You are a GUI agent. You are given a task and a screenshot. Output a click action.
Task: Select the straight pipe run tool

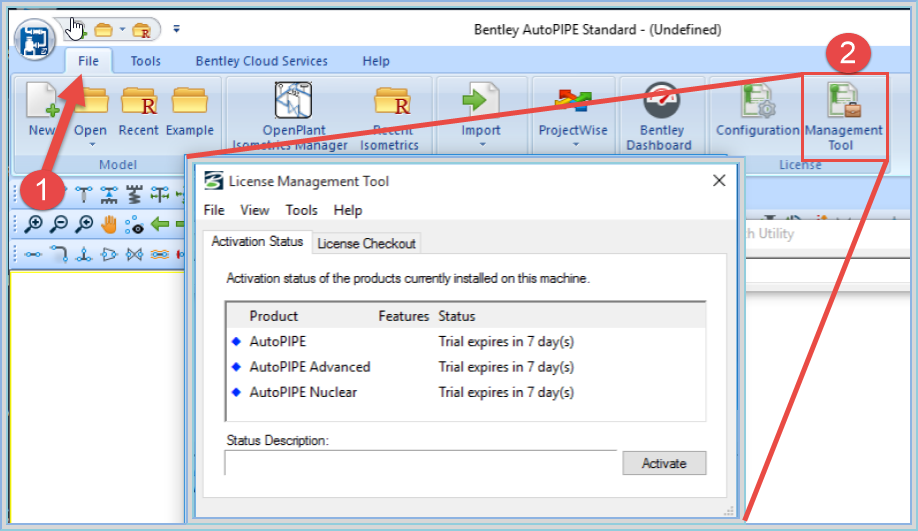pos(33,254)
